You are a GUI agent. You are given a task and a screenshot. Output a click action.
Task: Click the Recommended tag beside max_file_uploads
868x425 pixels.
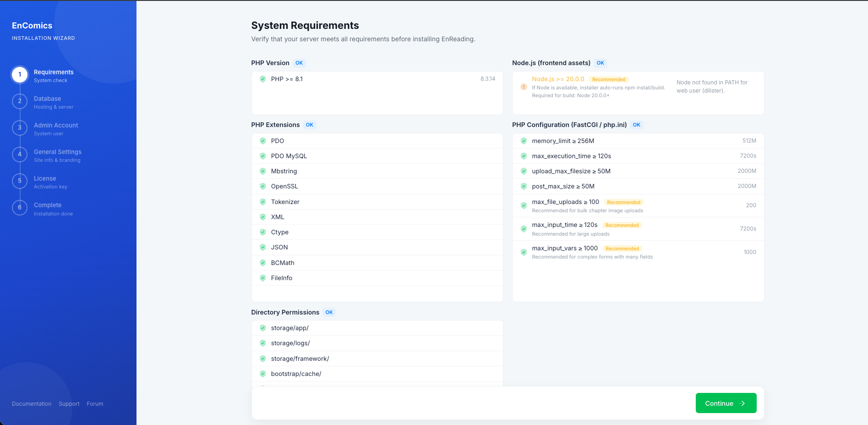click(x=624, y=202)
